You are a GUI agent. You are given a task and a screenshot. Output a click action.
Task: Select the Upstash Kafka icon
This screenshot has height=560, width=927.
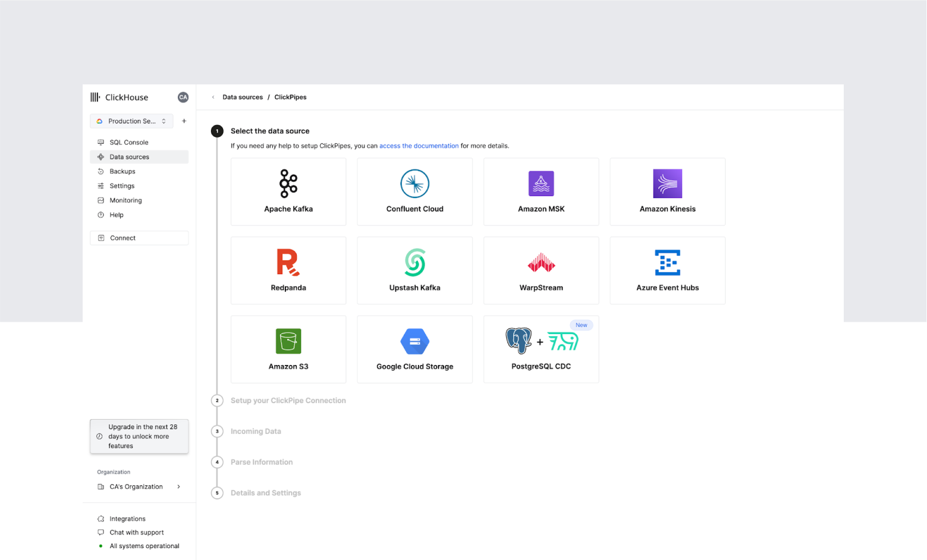(x=414, y=262)
